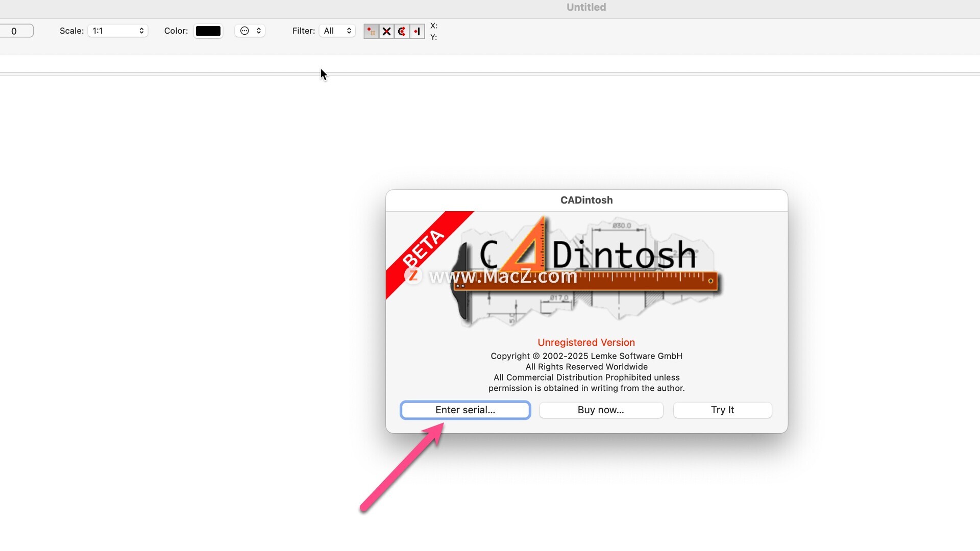Toggle the snap to arc points icon
Screen dimensions: 980x551
pyautogui.click(x=402, y=32)
